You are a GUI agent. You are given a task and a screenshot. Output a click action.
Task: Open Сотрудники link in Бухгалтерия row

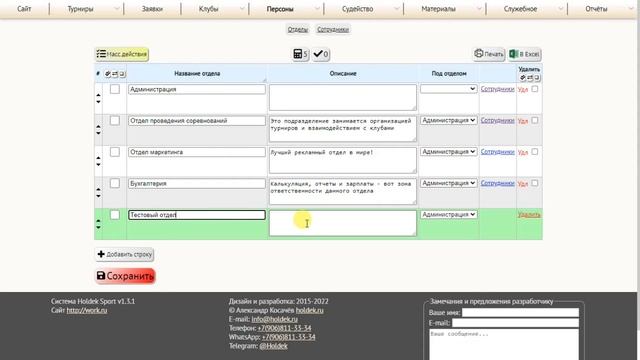497,183
